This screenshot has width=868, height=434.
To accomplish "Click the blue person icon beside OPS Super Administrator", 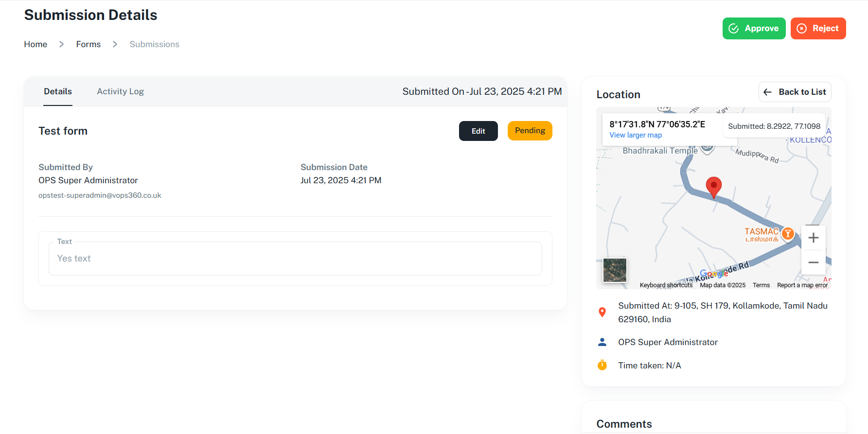I will (602, 342).
